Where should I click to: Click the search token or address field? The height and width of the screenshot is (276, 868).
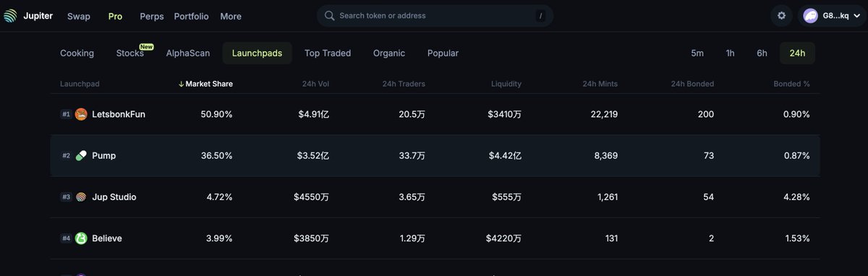[435, 16]
